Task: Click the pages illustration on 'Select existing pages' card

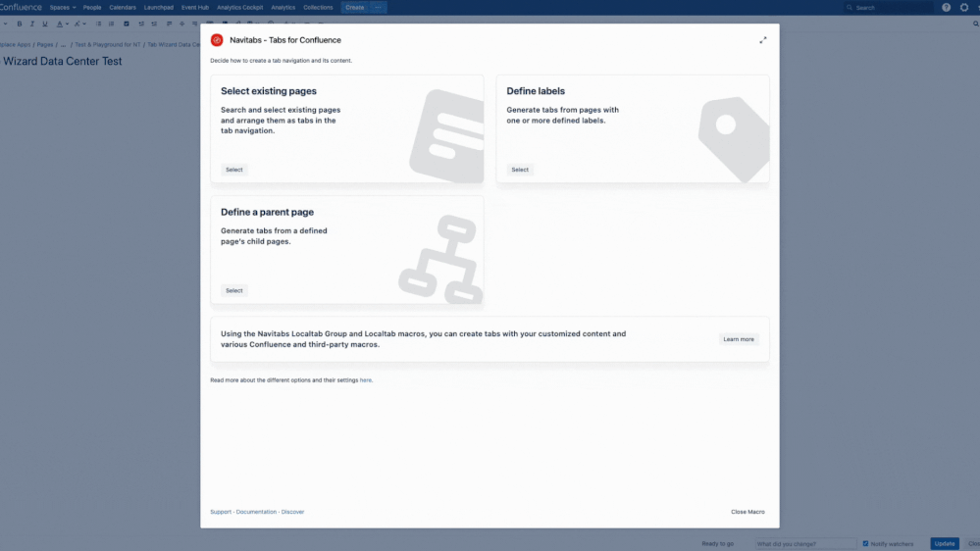Action: click(446, 135)
